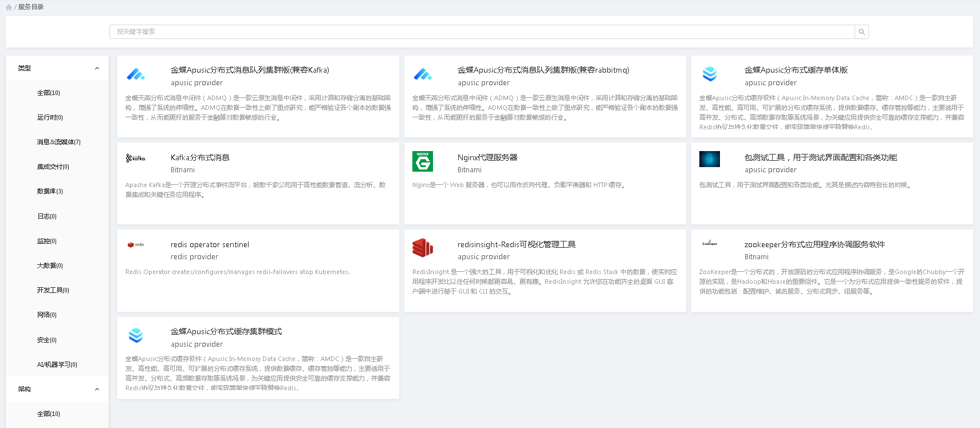The width and height of the screenshot is (980, 428).
Task: Filter by 全部(10) under 类型
Action: [x=48, y=93]
